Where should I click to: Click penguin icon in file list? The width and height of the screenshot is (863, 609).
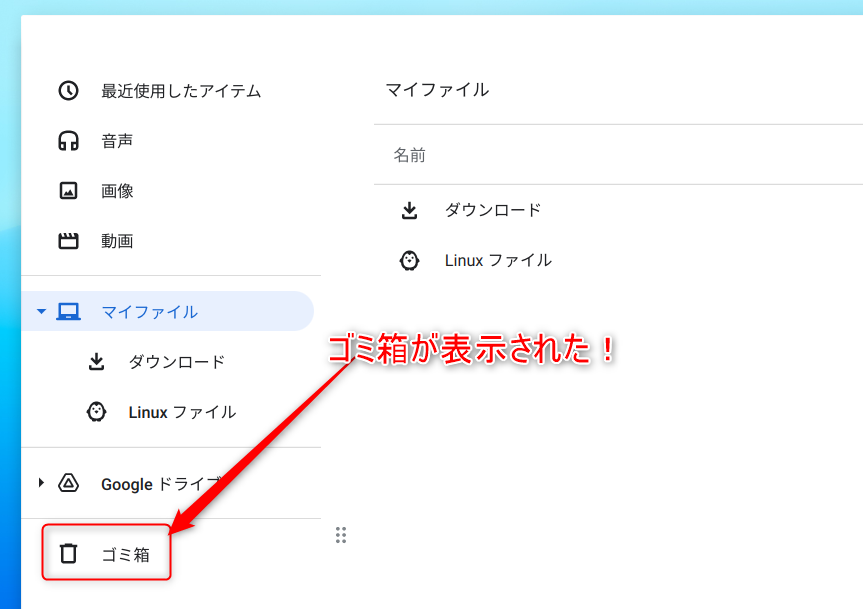point(409,260)
